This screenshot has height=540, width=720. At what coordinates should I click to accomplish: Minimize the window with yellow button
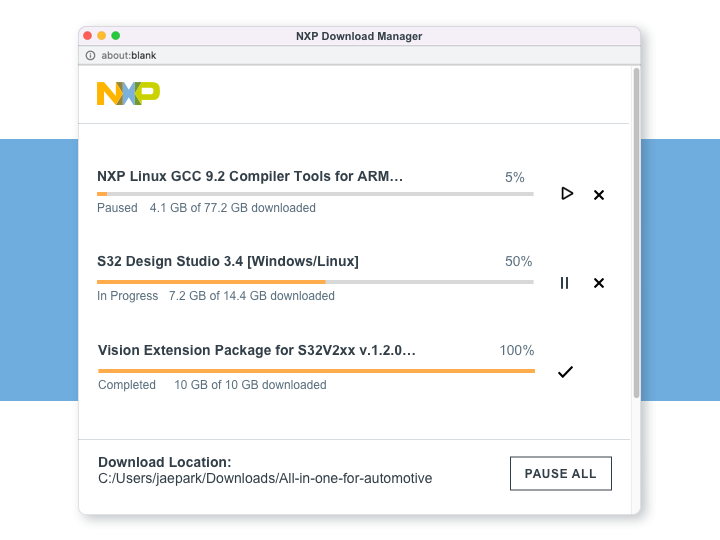pyautogui.click(x=101, y=36)
